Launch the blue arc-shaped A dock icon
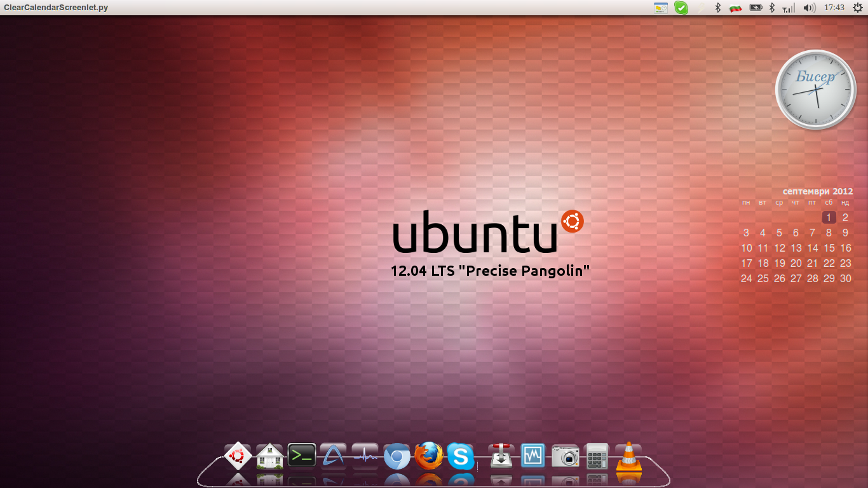This screenshot has width=868, height=488. tap(334, 456)
